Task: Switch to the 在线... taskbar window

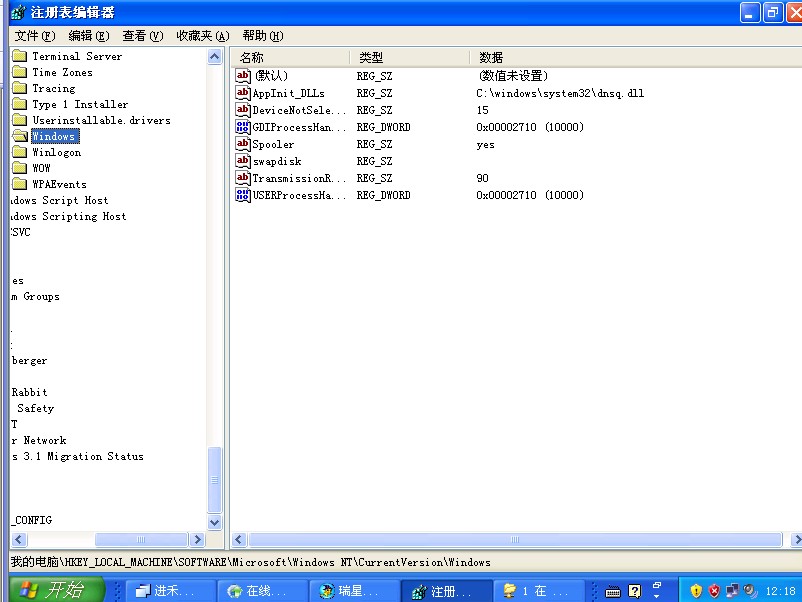Action: coord(262,591)
